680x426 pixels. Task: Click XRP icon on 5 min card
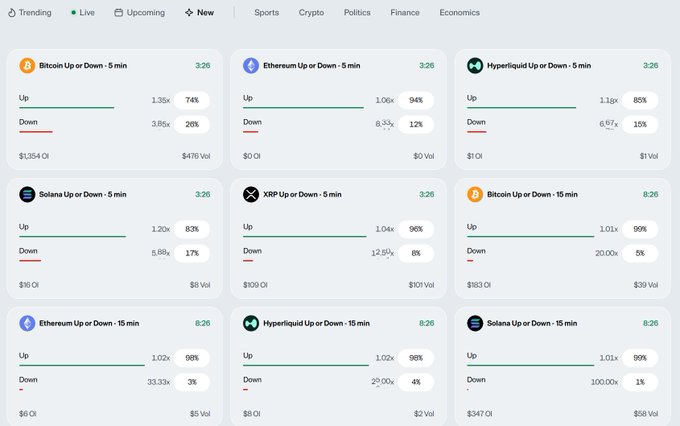click(251, 194)
